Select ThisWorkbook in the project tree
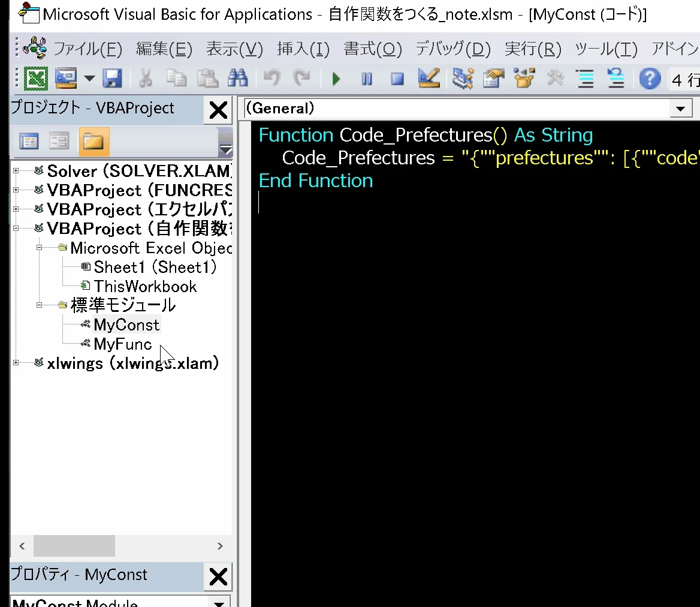700x607 pixels. pyautogui.click(x=145, y=286)
